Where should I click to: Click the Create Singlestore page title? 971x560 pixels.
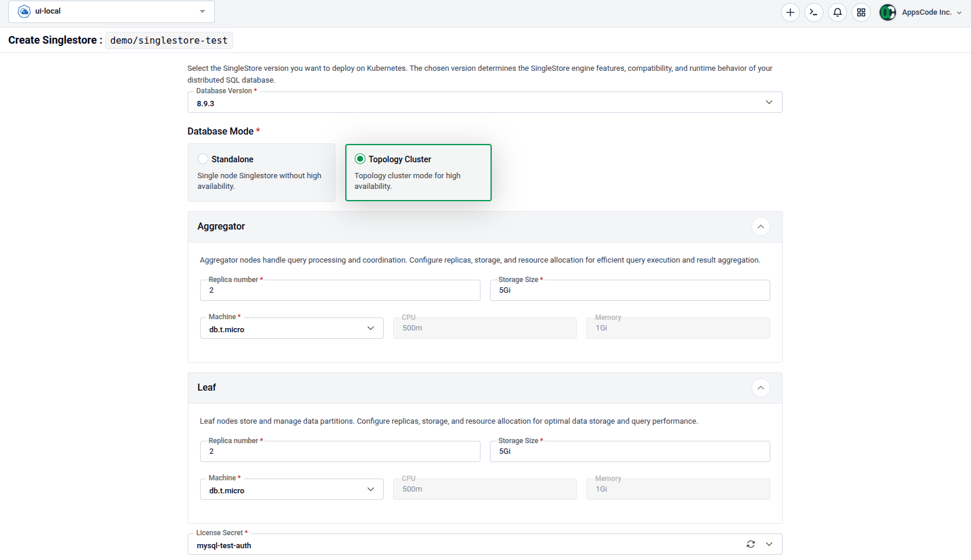click(x=55, y=40)
